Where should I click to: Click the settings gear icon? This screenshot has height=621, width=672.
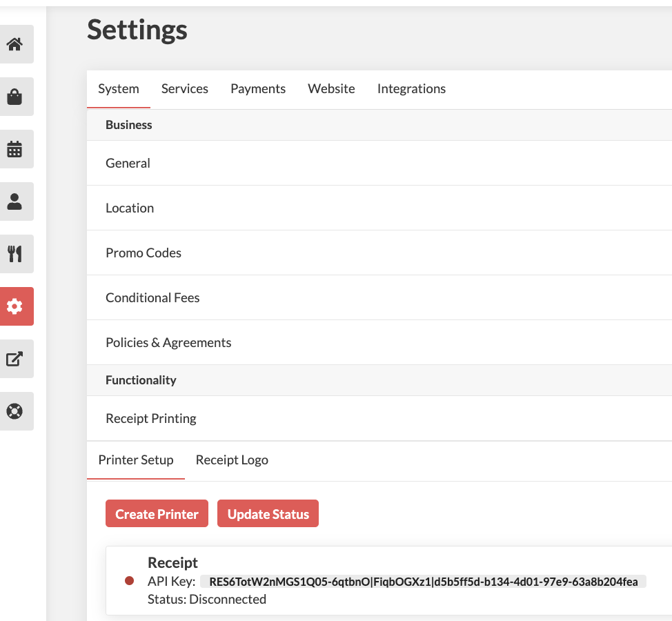(x=15, y=306)
